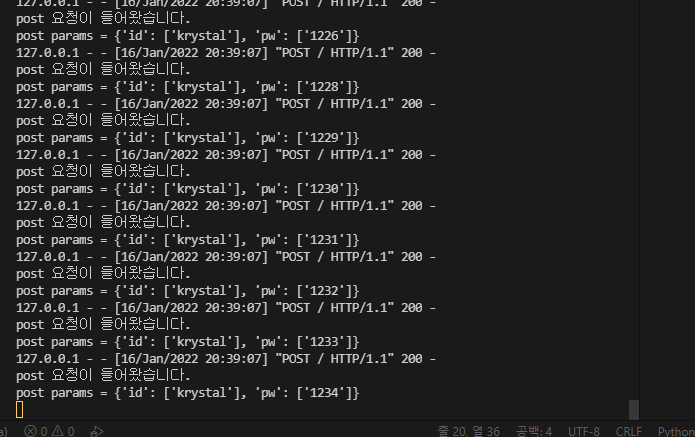Select the UTF-8 encoding indicator

pos(584,431)
